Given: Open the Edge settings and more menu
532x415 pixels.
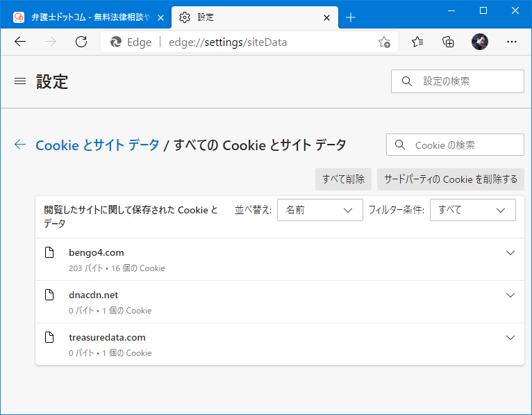Looking at the screenshot, I should pos(512,42).
